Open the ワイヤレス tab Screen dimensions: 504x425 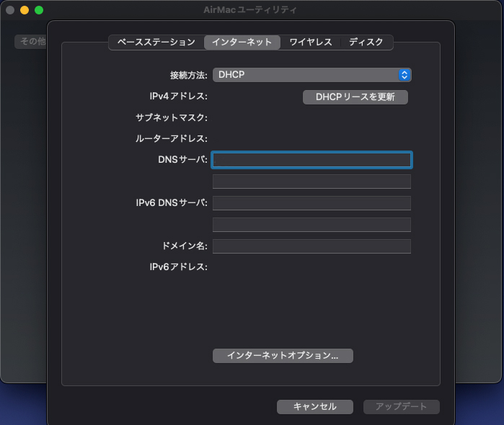311,42
